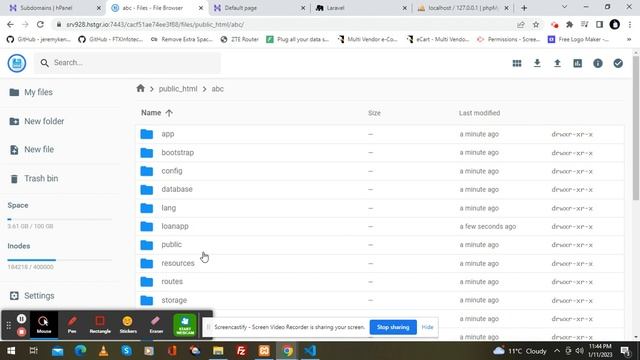Select the Pen tool in Screencastify toolbar
Screen dimensions: 640x360
tap(72, 324)
